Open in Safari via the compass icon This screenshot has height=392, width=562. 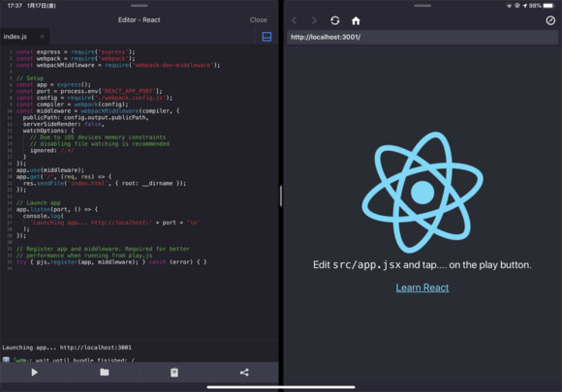[550, 20]
